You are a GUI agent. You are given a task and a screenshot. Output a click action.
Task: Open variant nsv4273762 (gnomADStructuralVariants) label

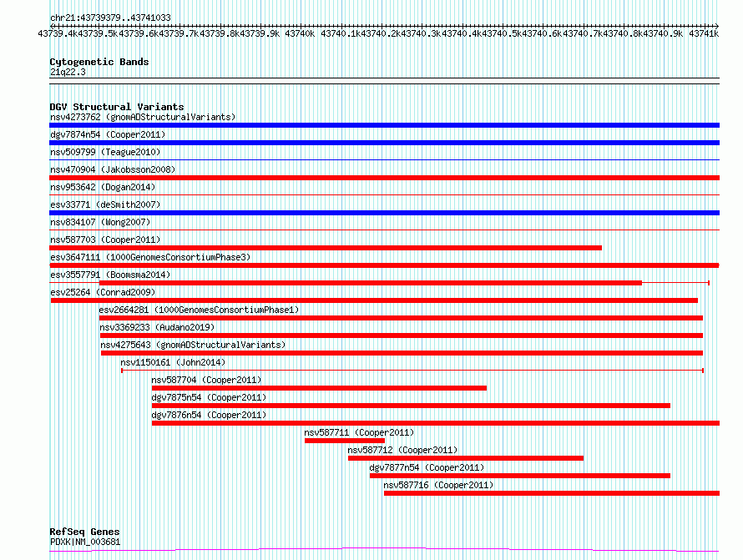143,117
